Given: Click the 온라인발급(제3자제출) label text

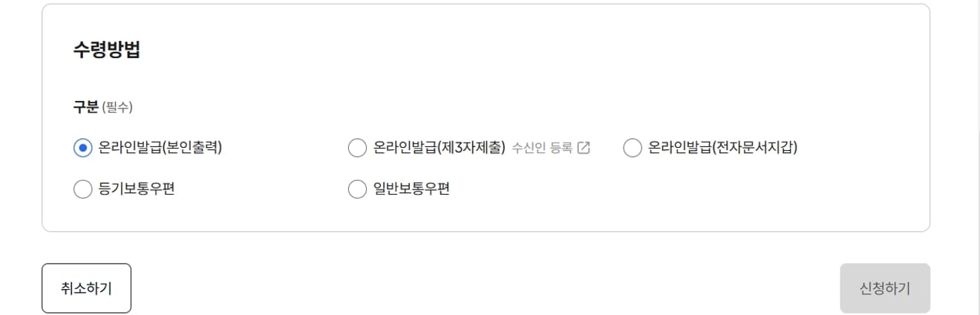Looking at the screenshot, I should (x=440, y=148).
